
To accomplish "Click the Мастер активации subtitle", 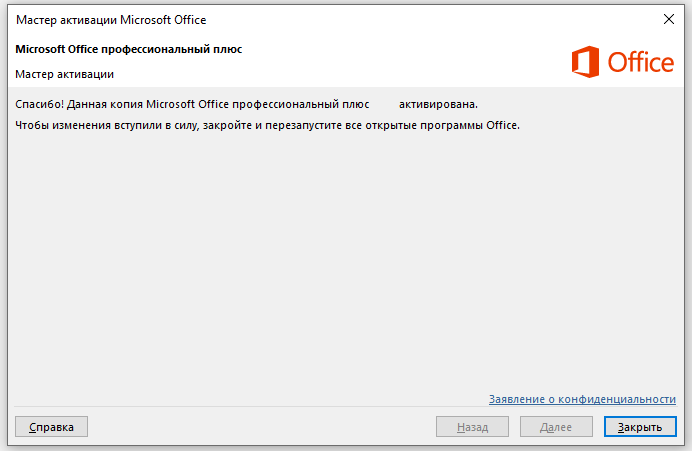I will (64, 74).
